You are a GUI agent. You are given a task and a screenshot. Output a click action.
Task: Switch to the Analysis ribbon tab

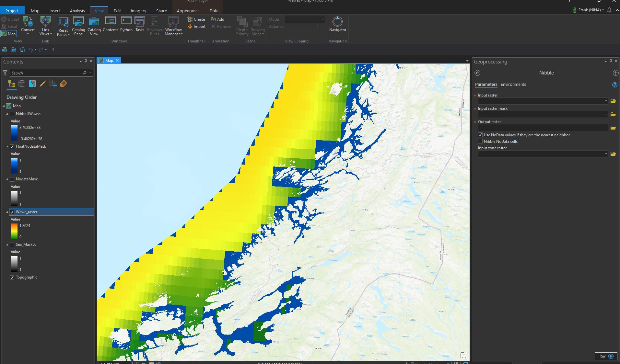(x=77, y=11)
